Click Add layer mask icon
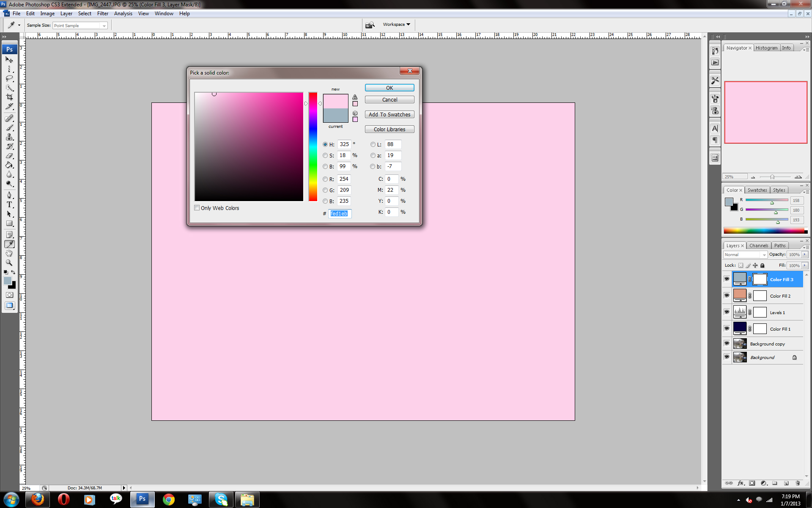The width and height of the screenshot is (812, 508). tap(752, 483)
